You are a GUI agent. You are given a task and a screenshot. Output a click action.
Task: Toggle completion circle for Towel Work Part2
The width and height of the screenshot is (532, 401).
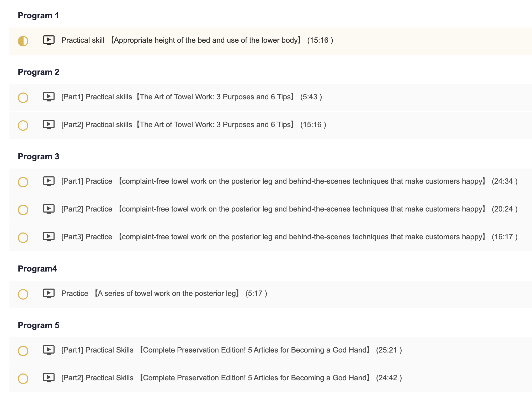point(23,126)
